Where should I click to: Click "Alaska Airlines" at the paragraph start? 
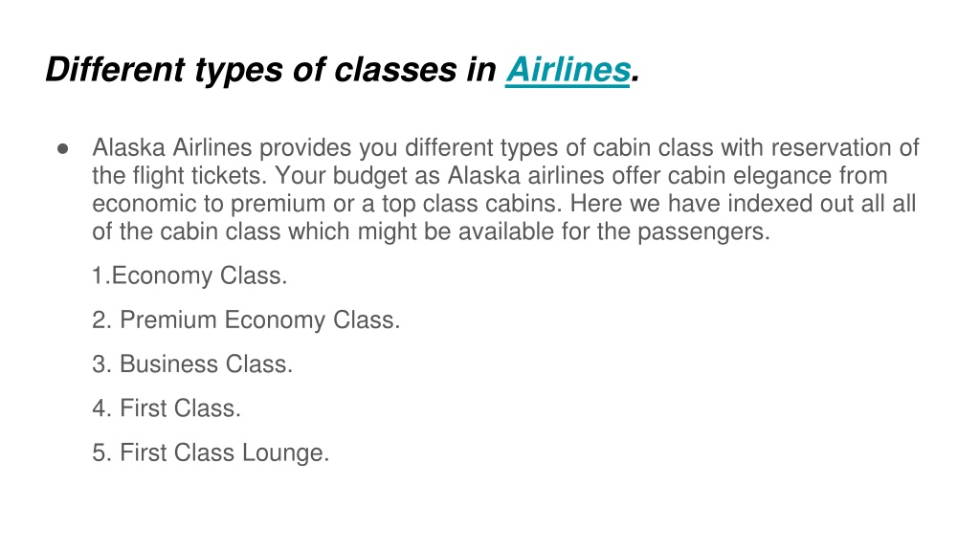(x=172, y=148)
